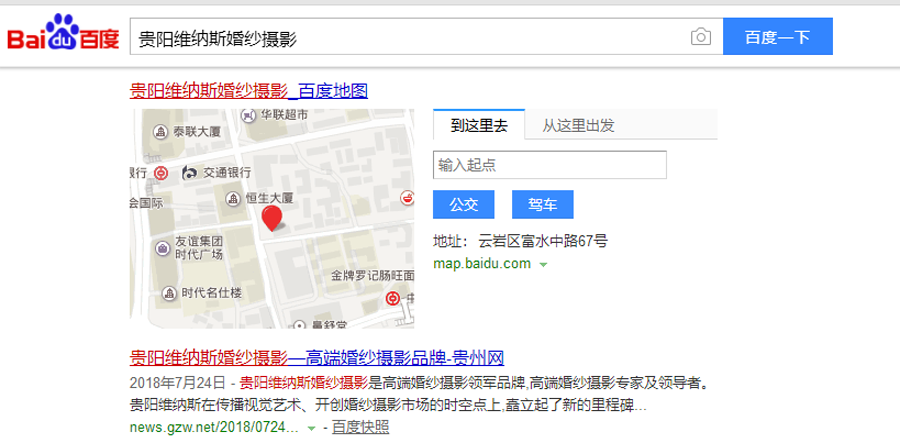This screenshot has height=443, width=900.
Task: Click 华联超市 supermarket icon on map
Action: click(x=248, y=115)
